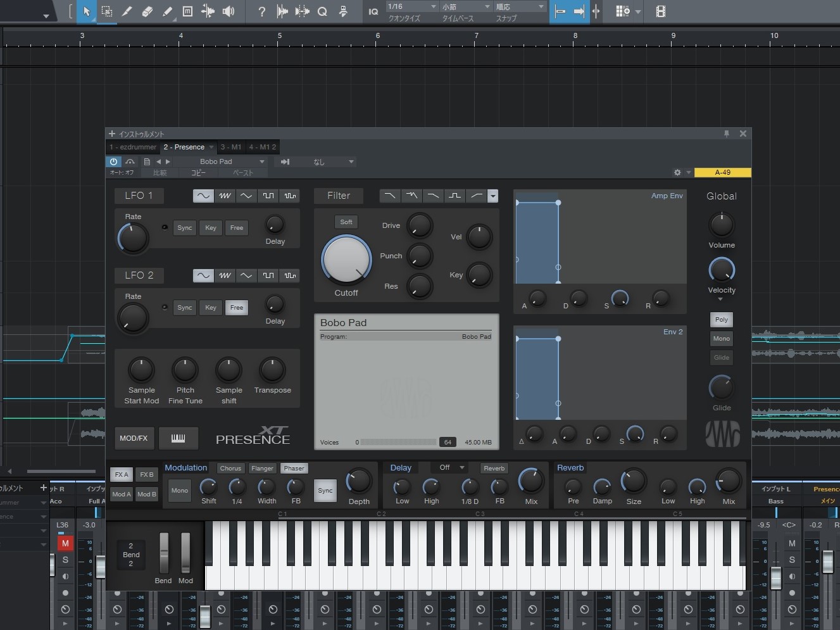Click the Mod wheel slider
Viewport: 840px width, 630px height.
(x=185, y=553)
